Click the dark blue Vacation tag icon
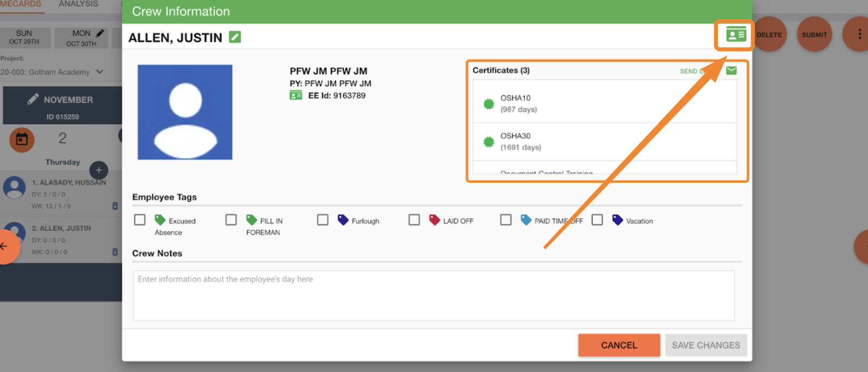This screenshot has width=868, height=372. click(617, 220)
